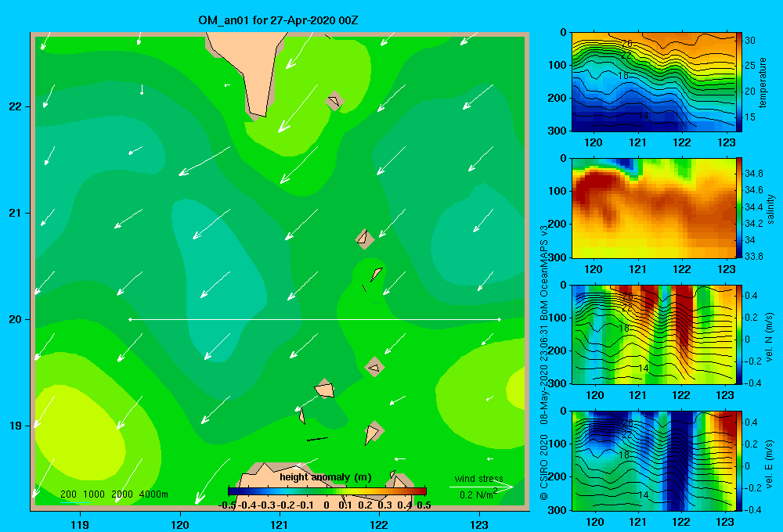Click the latitude 19 axis label
The width and height of the screenshot is (783, 532).
(16, 426)
